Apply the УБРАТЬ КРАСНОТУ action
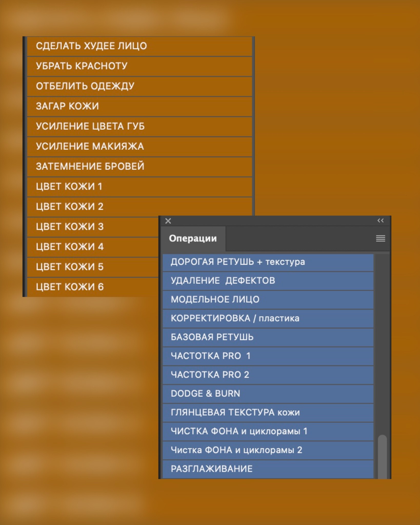Image resolution: width=420 pixels, height=525 pixels. pyautogui.click(x=139, y=66)
